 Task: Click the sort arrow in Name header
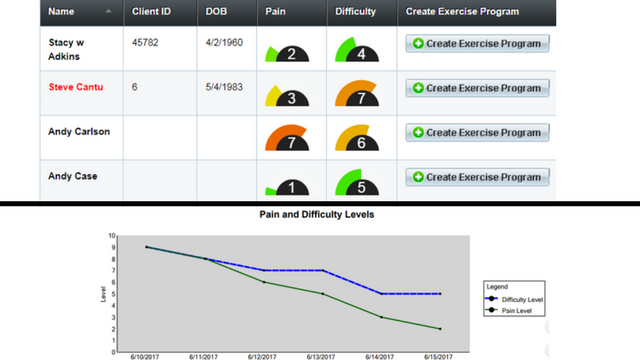108,11
